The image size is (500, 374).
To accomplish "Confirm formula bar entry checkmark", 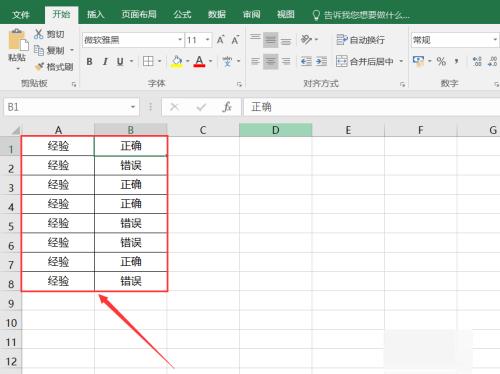I will click(x=201, y=107).
